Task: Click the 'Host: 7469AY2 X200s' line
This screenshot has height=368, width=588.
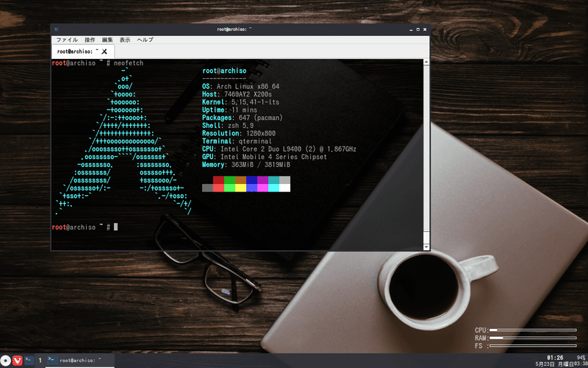Action: click(x=237, y=95)
